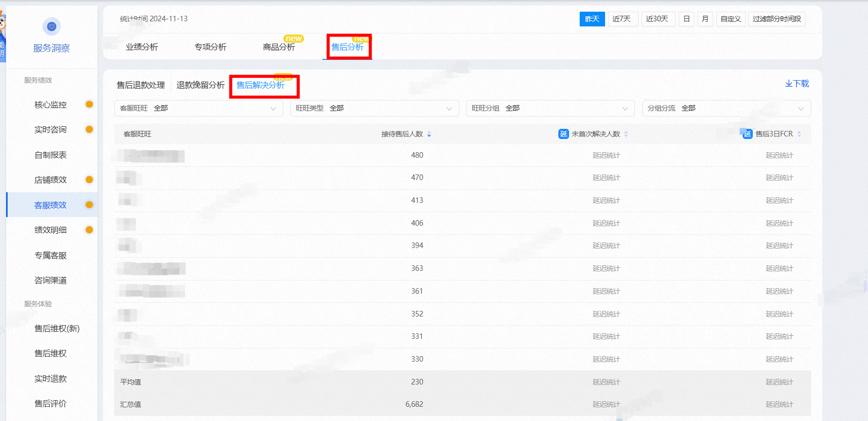Open 客服绩效 in the sidebar
This screenshot has height=421, width=868.
coord(51,205)
